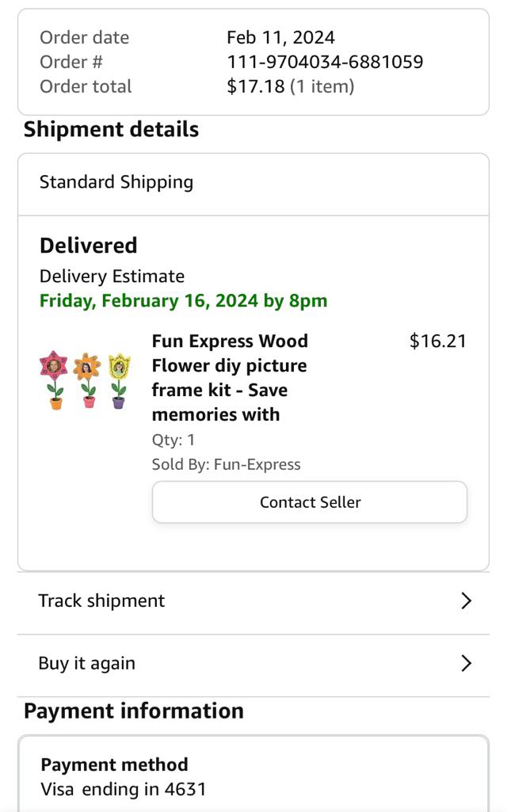Click the $17.18 order total amount

pyautogui.click(x=255, y=86)
